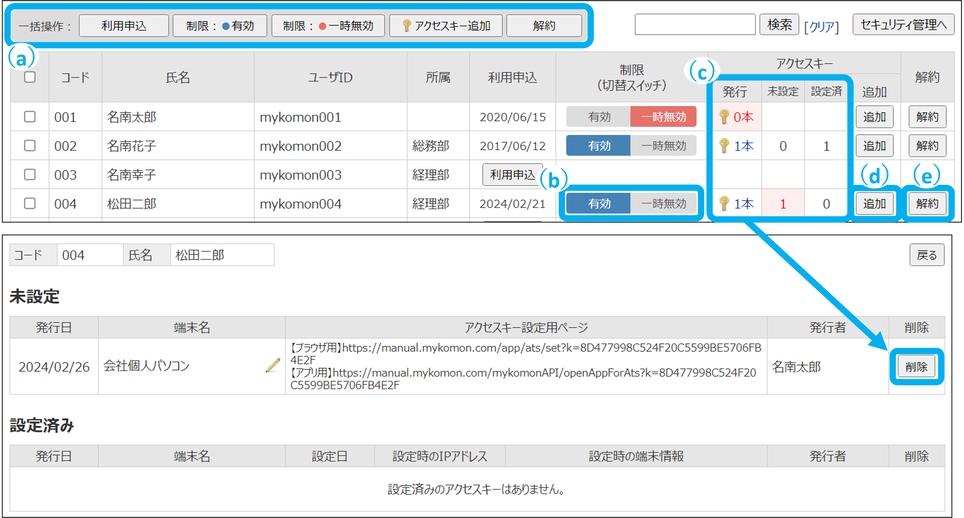
Task: Click the bulk アクセスキー追加 key button
Action: click(445, 26)
